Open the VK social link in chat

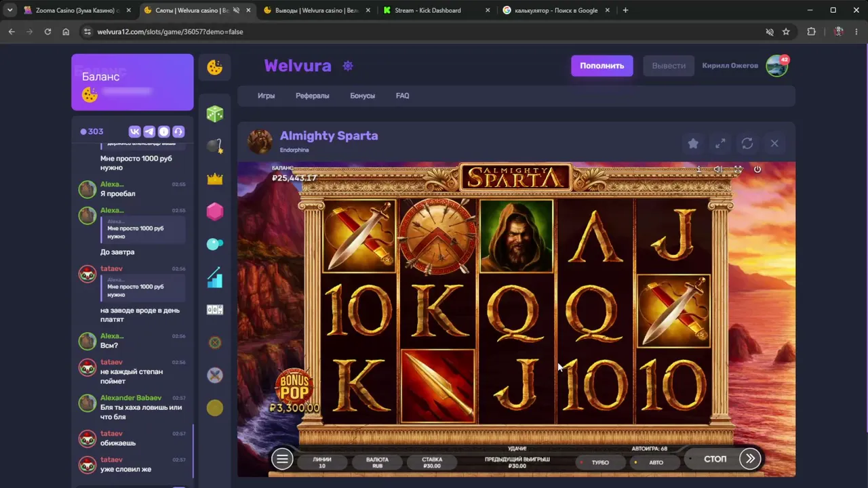point(134,131)
